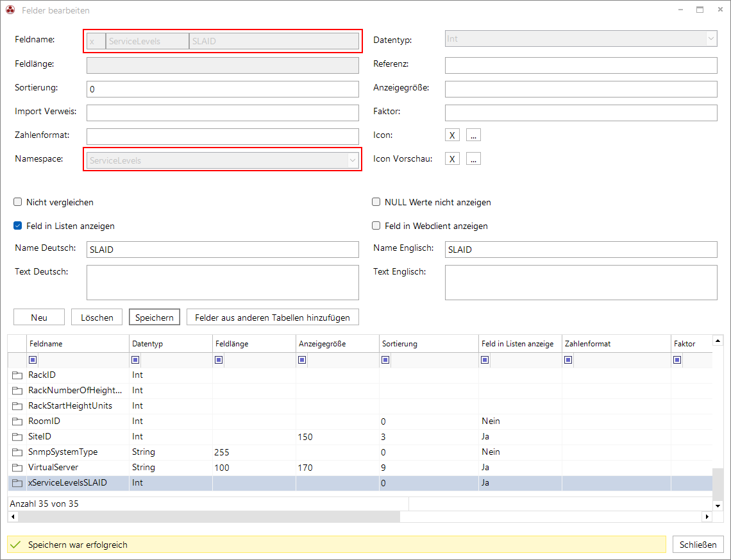731x560 pixels.
Task: Browse for Icon Vorschau with ellipsis button
Action: pos(473,158)
